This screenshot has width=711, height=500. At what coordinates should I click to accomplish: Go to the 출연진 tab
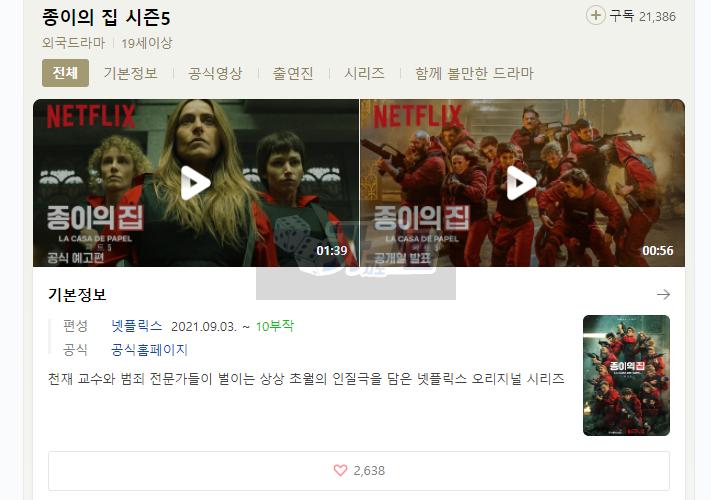coord(293,73)
